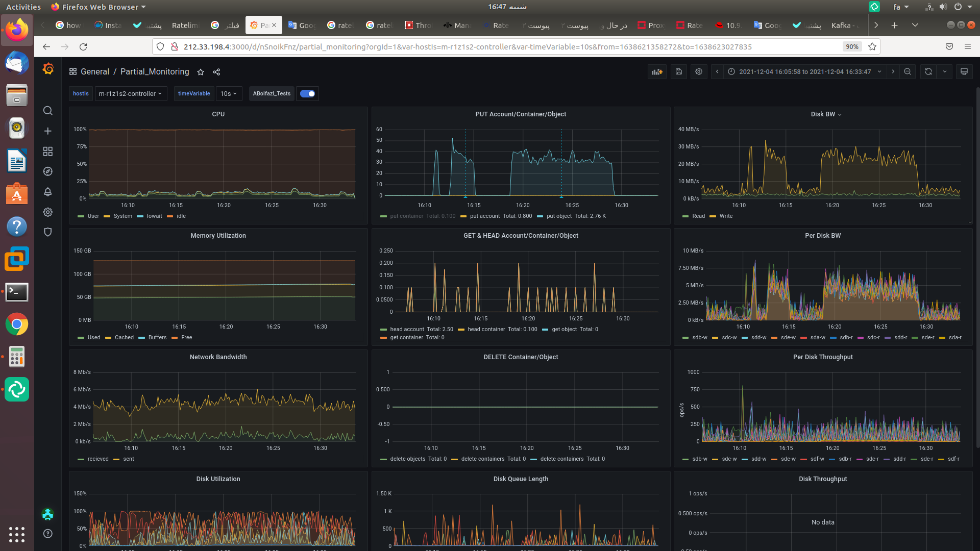Toggle the System series in CPU legend
Image resolution: width=980 pixels, height=551 pixels.
coord(122,216)
